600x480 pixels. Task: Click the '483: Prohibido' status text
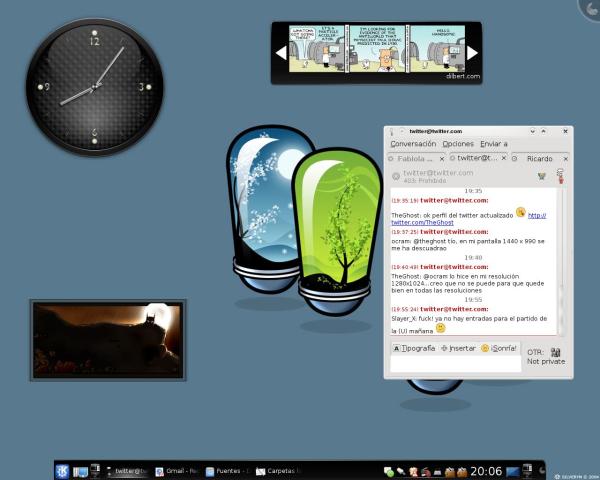[425, 180]
